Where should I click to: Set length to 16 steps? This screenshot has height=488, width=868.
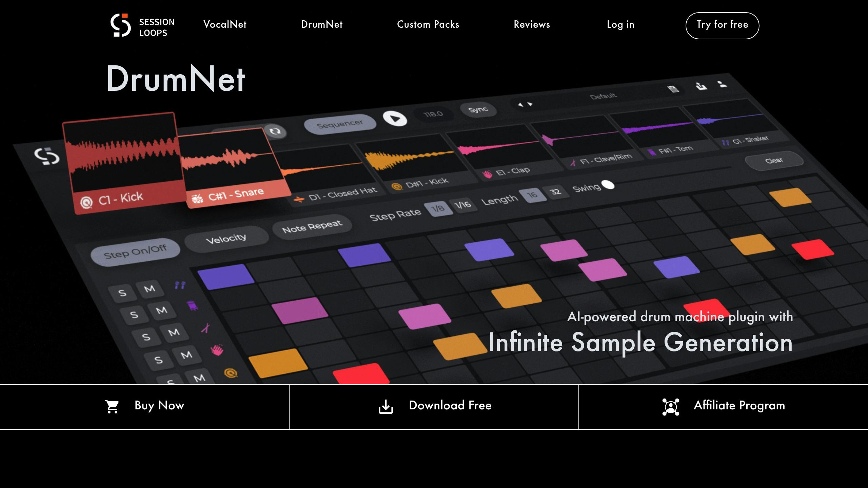[532, 195]
